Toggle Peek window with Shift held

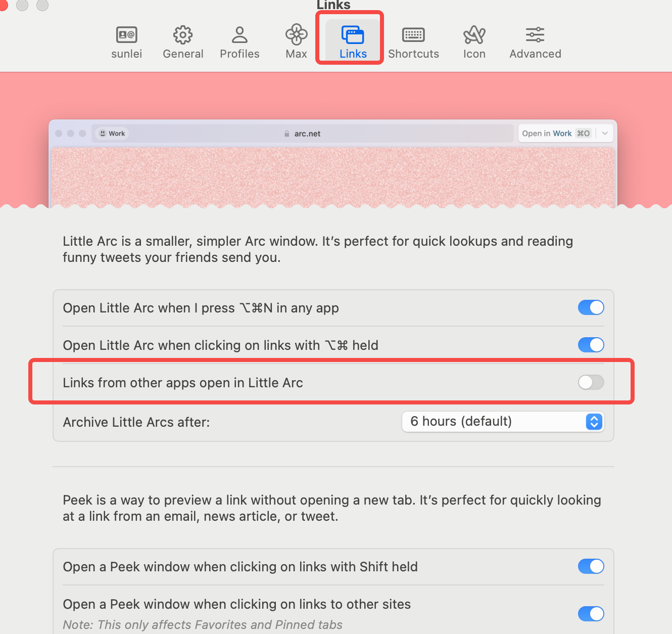[x=591, y=566]
